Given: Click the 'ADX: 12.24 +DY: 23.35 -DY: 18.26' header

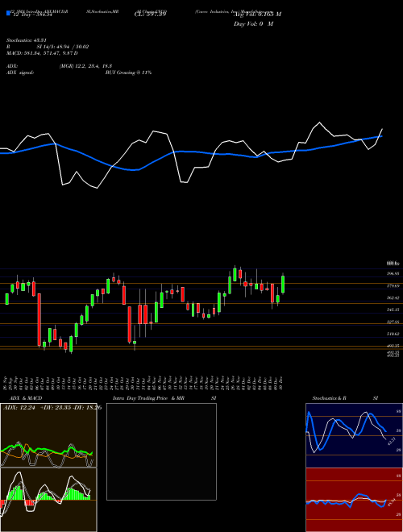Looking at the screenshot, I should coord(52,407).
